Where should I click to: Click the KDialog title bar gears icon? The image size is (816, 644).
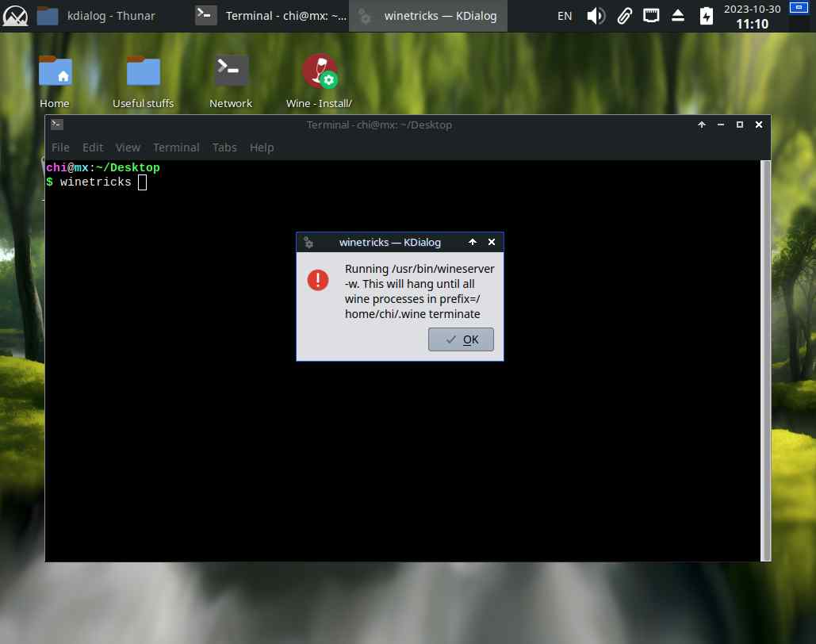coord(308,242)
